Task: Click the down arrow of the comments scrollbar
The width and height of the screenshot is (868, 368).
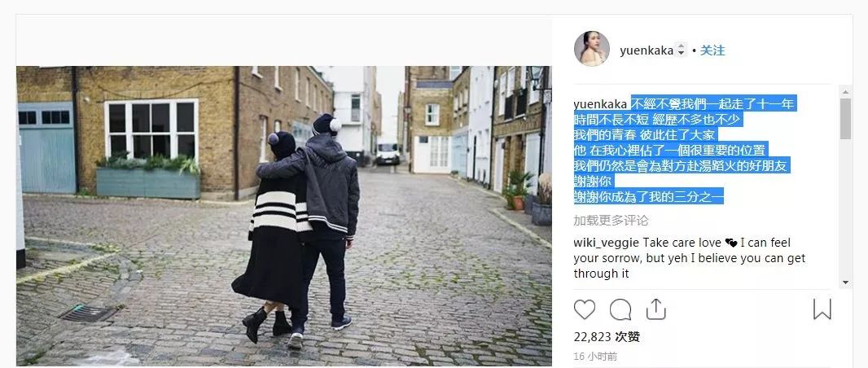Action: coord(845,283)
